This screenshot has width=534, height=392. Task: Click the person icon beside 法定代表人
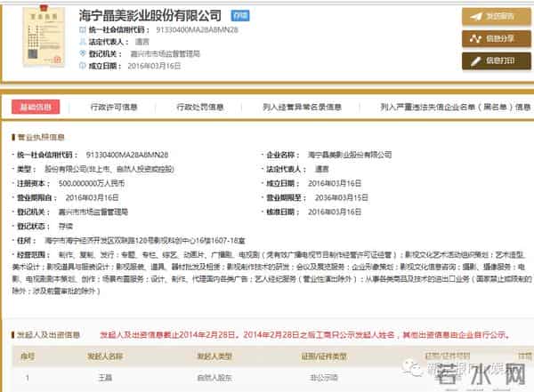tap(82, 42)
